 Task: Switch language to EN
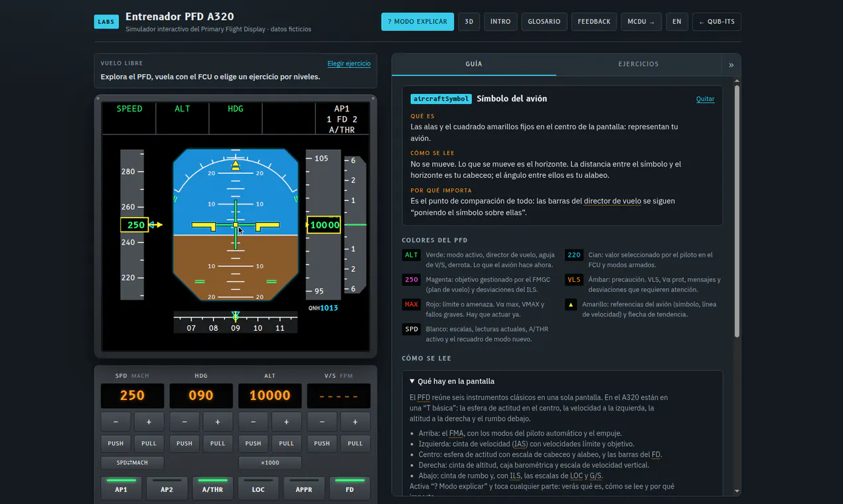pyautogui.click(x=677, y=22)
